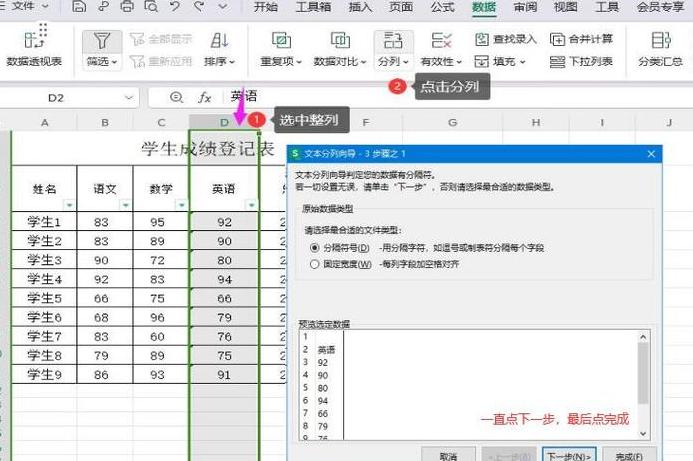Select column B header
This screenshot has height=461, width=693.
[105, 122]
